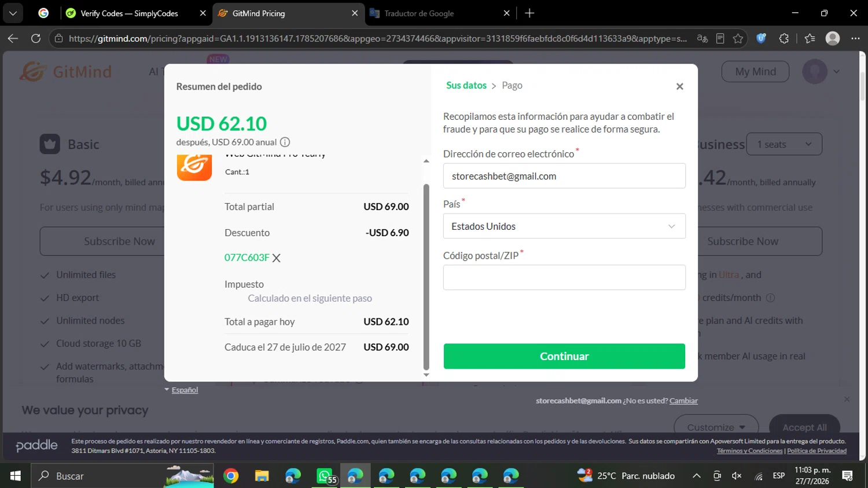Image resolution: width=868 pixels, height=488 pixels.
Task: Switch to the Google tab
Action: [43, 13]
